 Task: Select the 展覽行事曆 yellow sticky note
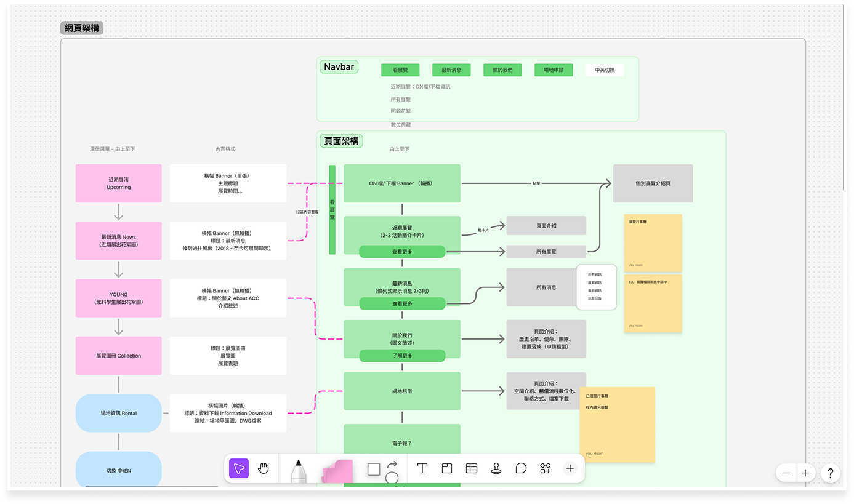(x=653, y=243)
